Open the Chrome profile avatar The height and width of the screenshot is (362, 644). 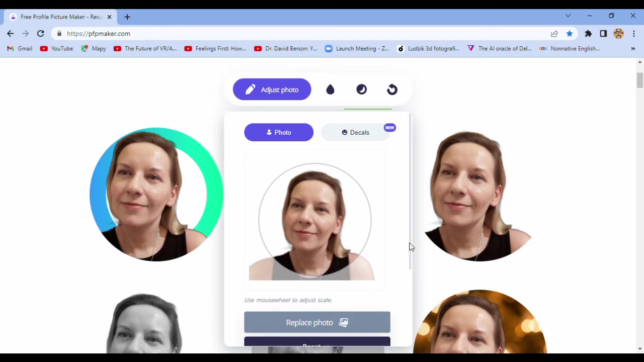619,34
